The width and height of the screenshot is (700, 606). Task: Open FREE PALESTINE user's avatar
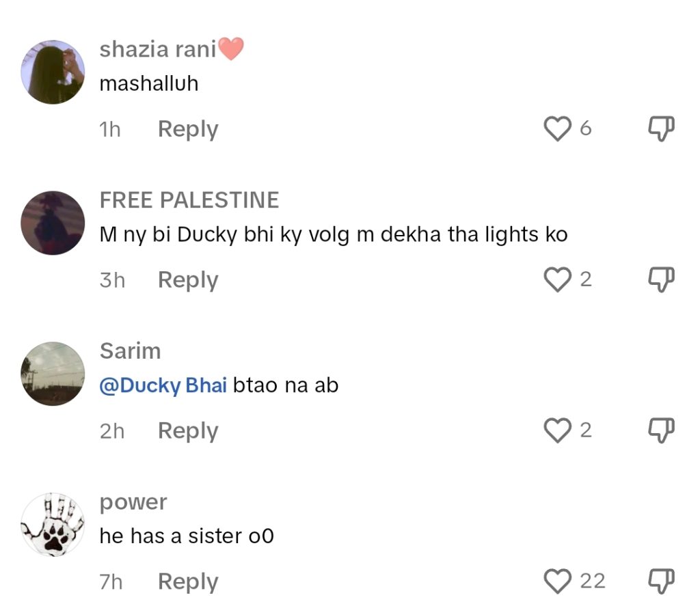[x=53, y=223]
